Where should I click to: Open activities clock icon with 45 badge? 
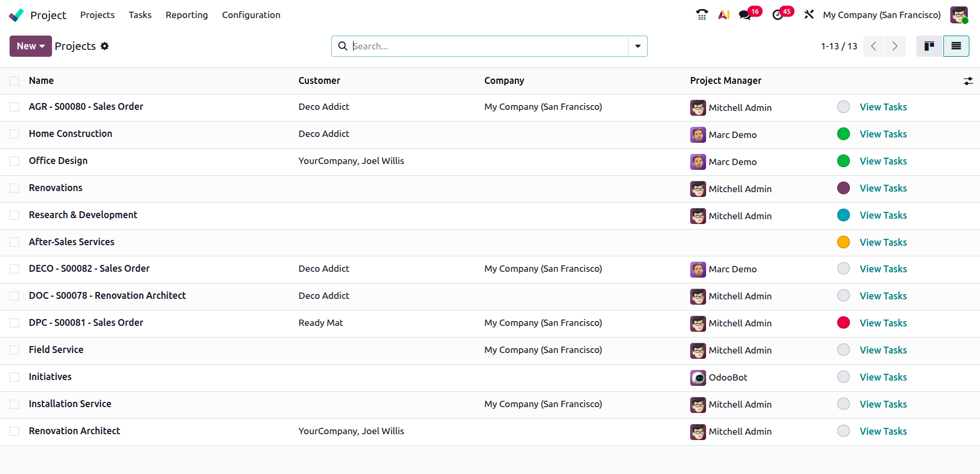click(x=778, y=15)
